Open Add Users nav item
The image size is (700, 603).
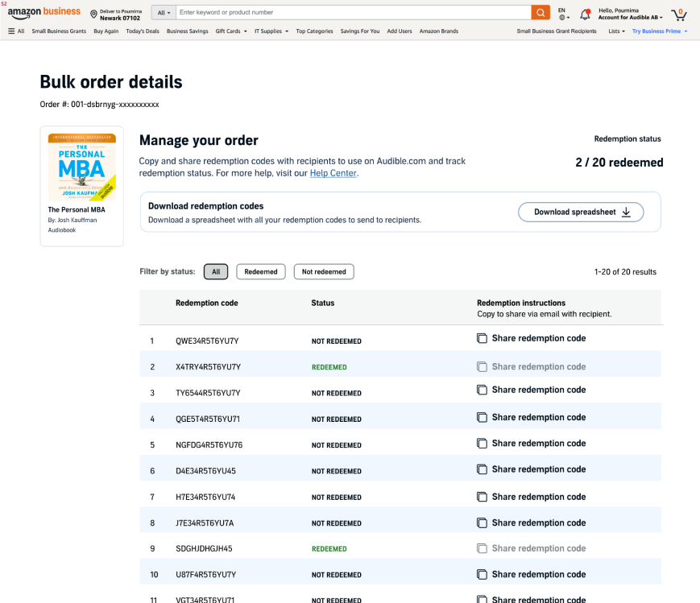pos(400,31)
